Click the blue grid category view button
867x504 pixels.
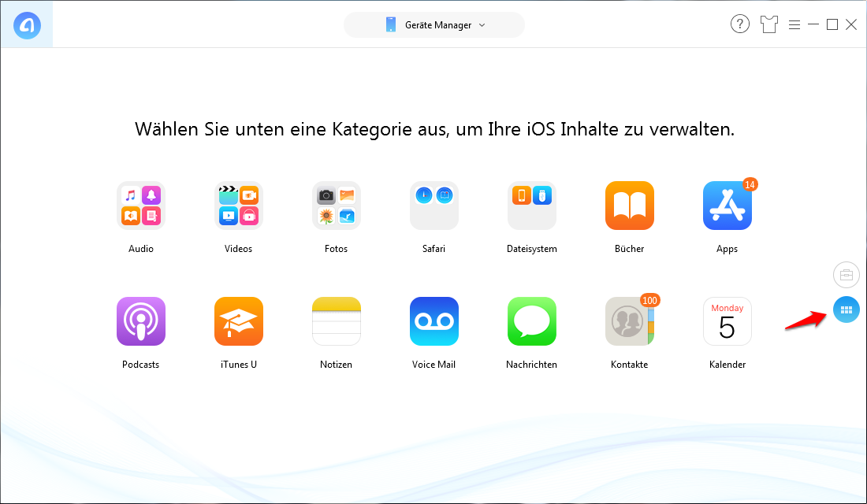(x=846, y=310)
